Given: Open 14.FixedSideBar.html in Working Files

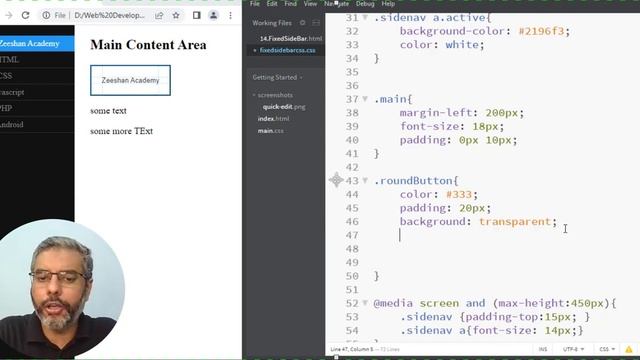Looking at the screenshot, I should [291, 38].
